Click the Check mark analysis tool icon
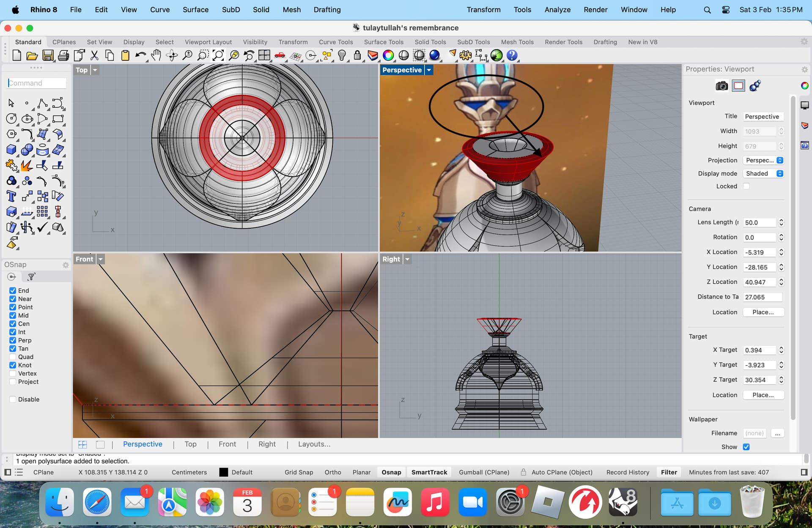The width and height of the screenshot is (812, 528). point(42,227)
